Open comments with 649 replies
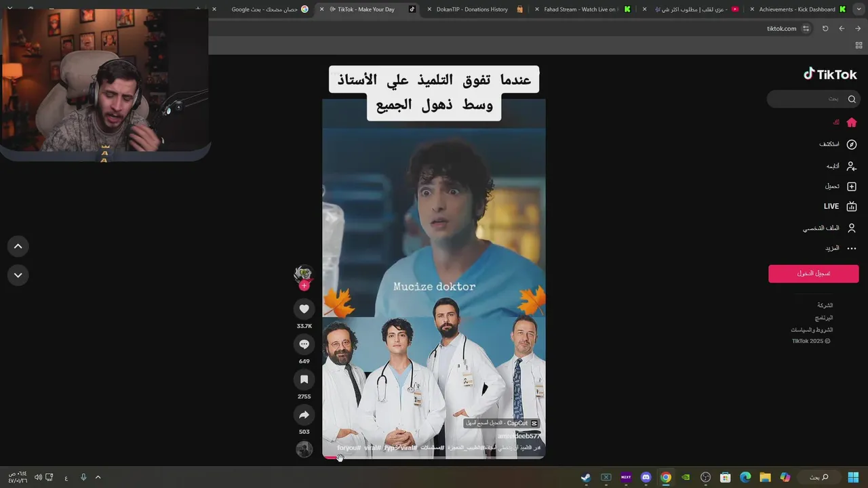868x488 pixels. coord(304,344)
